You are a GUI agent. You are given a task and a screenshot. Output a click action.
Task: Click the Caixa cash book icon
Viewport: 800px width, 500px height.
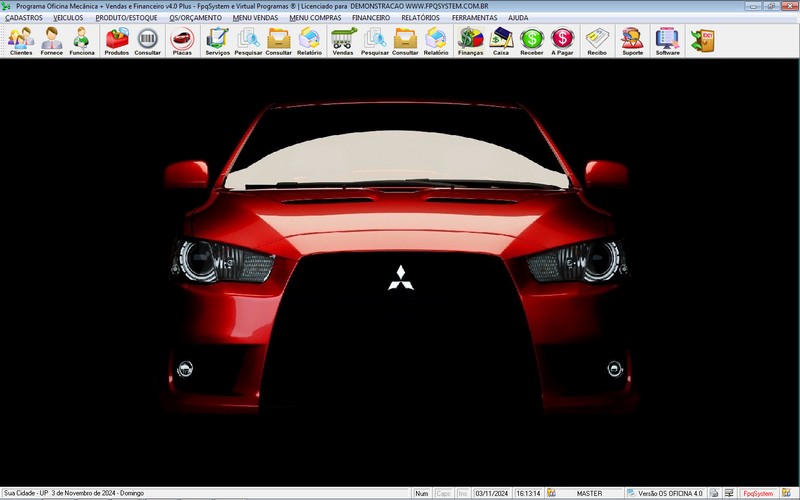point(501,40)
